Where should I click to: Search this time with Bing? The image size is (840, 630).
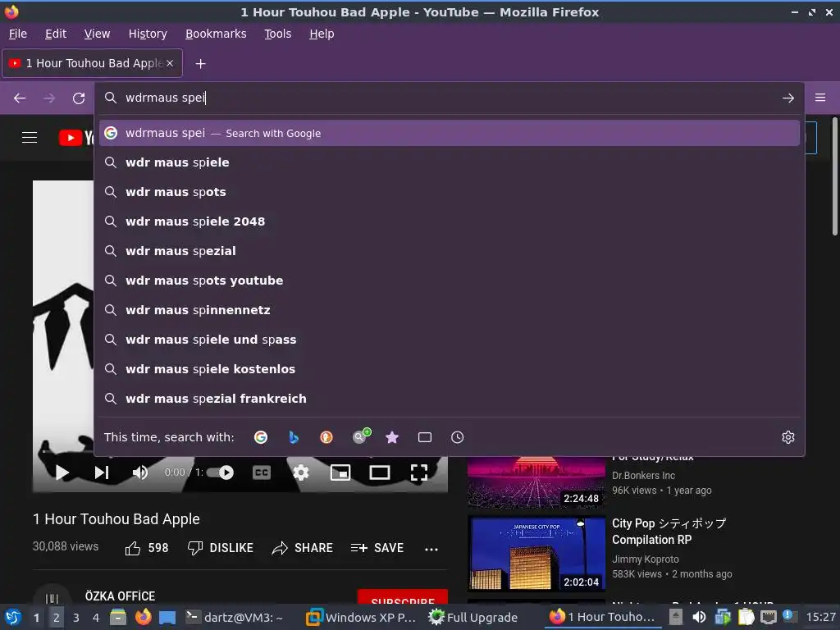click(x=294, y=437)
